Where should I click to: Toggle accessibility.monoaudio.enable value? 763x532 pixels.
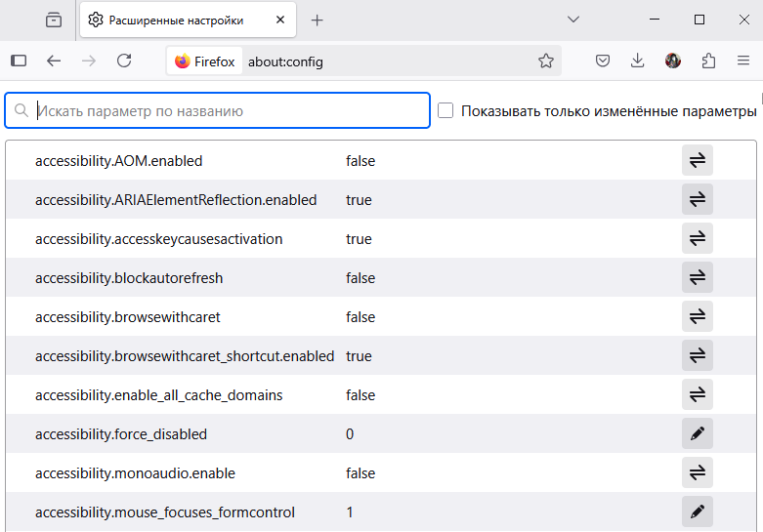pyautogui.click(x=697, y=473)
